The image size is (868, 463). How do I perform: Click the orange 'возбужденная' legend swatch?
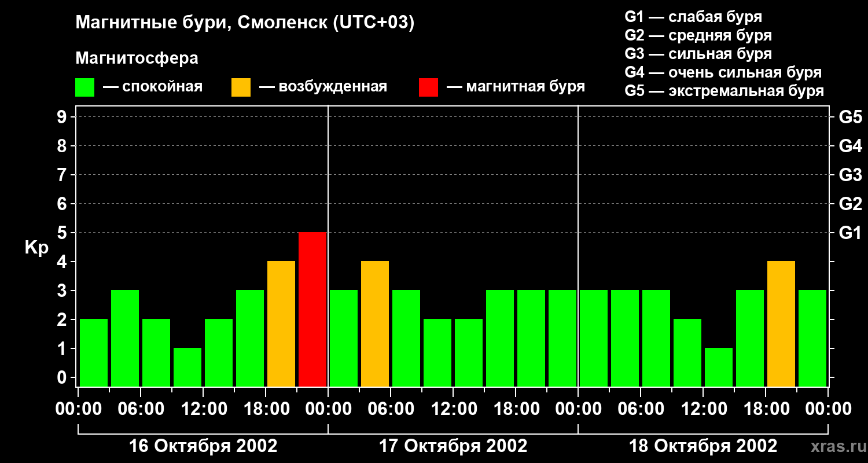point(241,87)
